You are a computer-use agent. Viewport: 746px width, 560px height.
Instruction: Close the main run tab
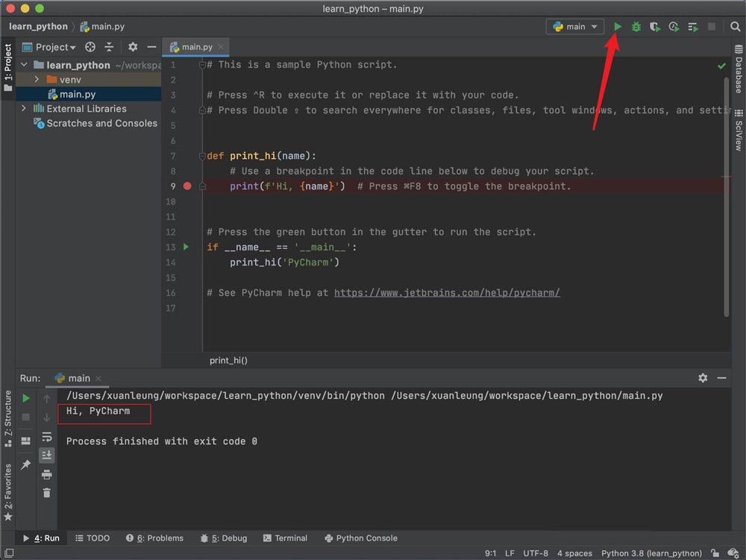click(x=98, y=378)
